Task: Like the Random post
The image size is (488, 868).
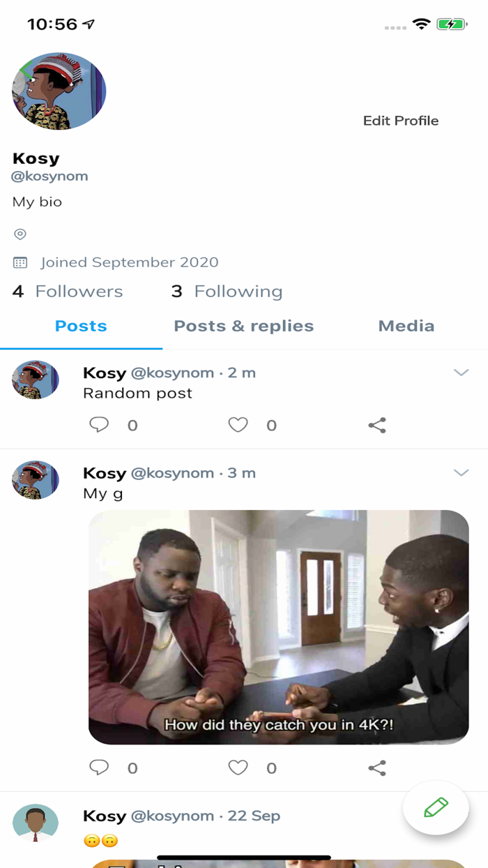Action: coord(238,425)
